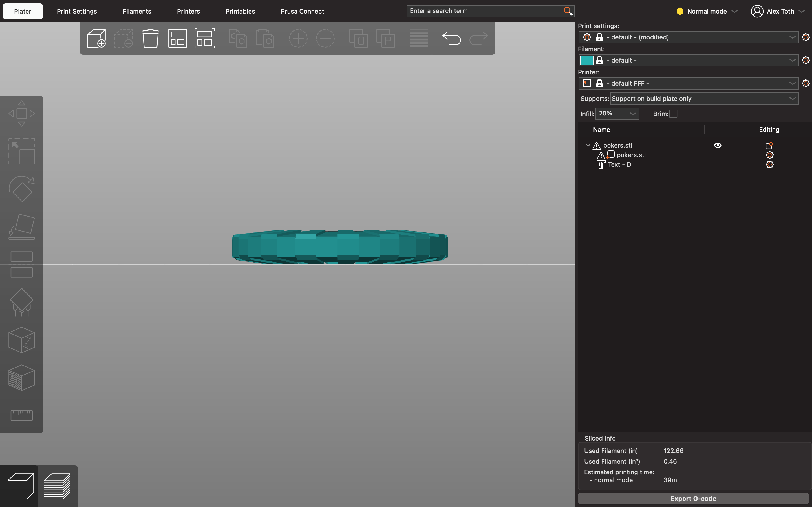Undo the last action
The height and width of the screenshot is (507, 812).
pos(451,38)
